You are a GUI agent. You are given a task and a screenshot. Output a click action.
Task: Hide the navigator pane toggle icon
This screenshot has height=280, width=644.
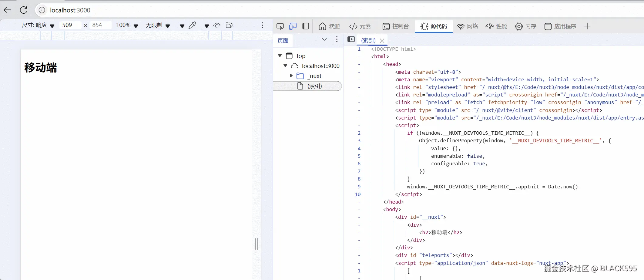[351, 39]
